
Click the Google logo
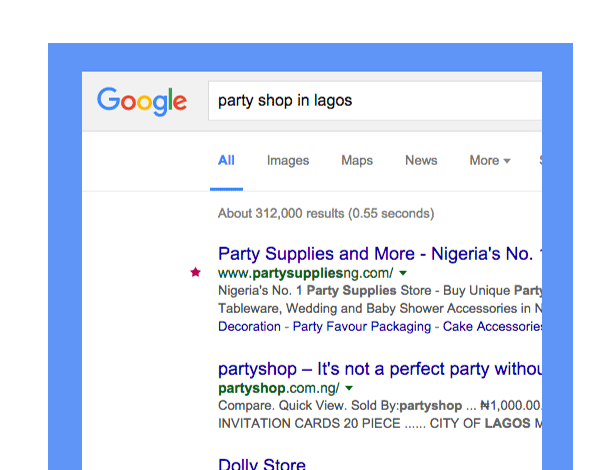click(x=141, y=101)
